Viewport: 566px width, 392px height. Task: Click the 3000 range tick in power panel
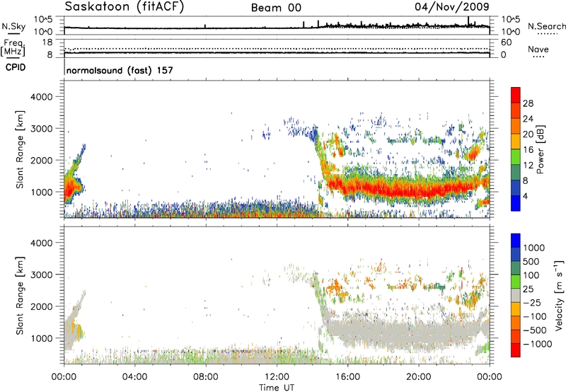pos(42,129)
